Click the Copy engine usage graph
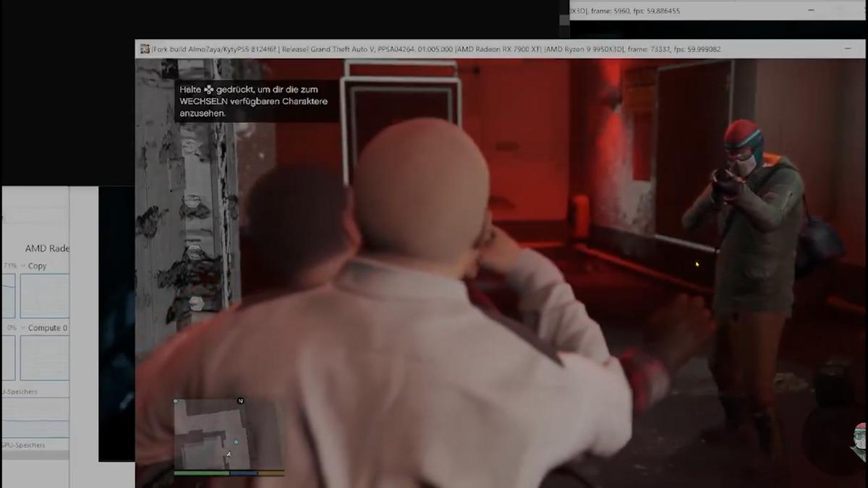The height and width of the screenshot is (488, 868). coord(44,296)
